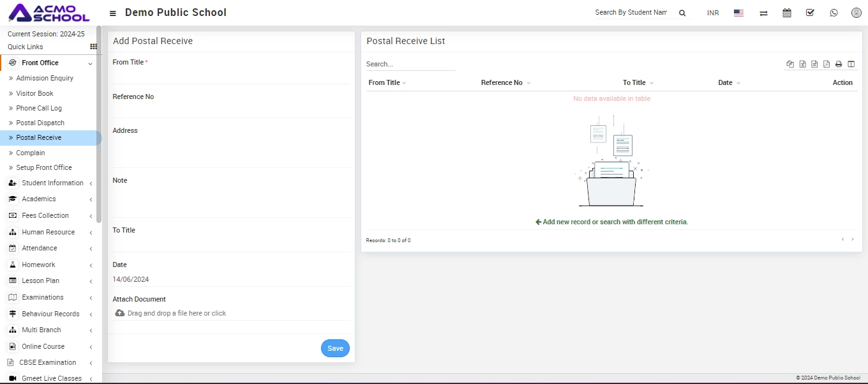
Task: Click the sidebar vertical scrollbar
Action: (99, 115)
